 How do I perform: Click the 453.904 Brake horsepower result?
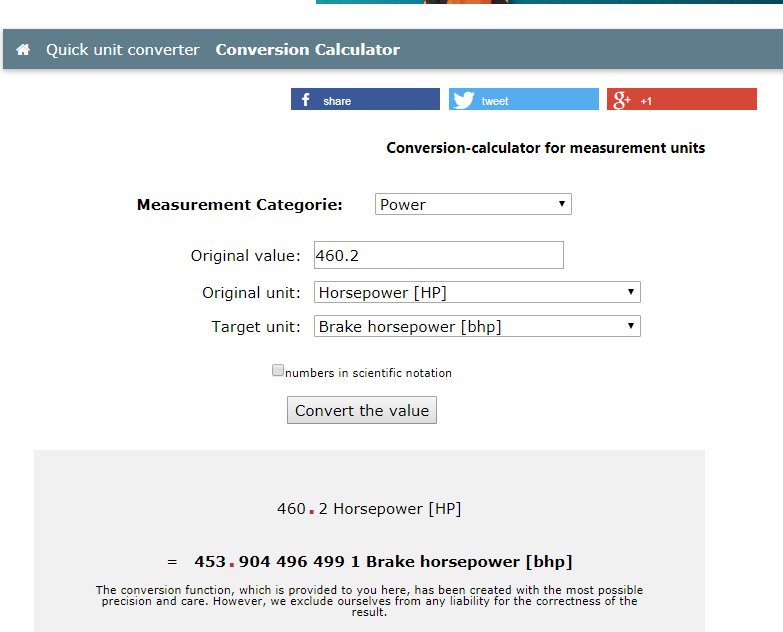pos(382,562)
